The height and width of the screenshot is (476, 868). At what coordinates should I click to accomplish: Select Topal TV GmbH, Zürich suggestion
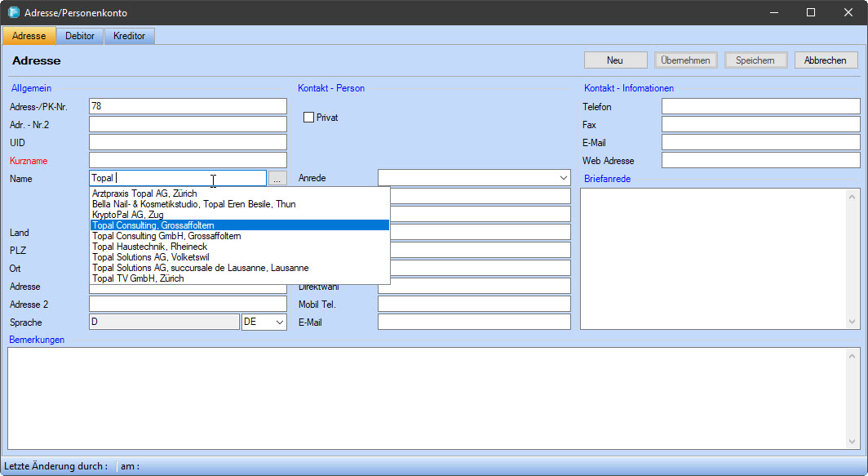138,278
